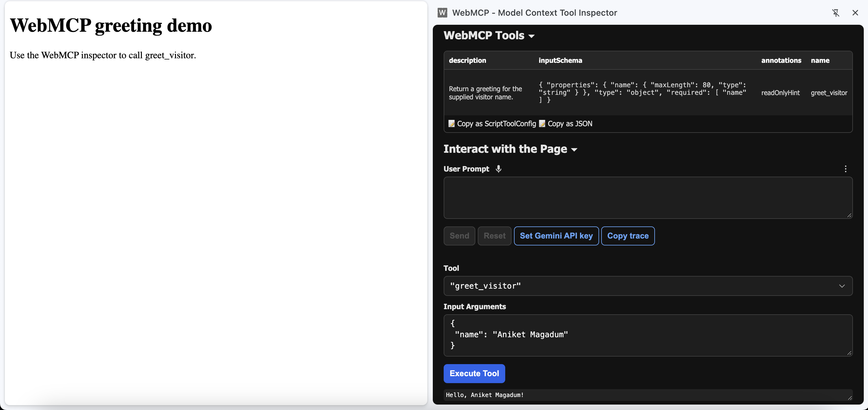Click the inputSchema JSON cell text

point(642,92)
